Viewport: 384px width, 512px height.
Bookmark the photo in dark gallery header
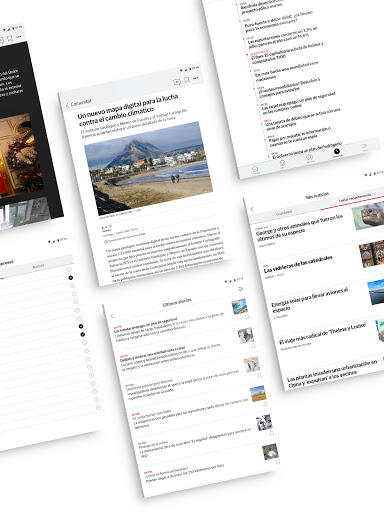[x=10, y=39]
